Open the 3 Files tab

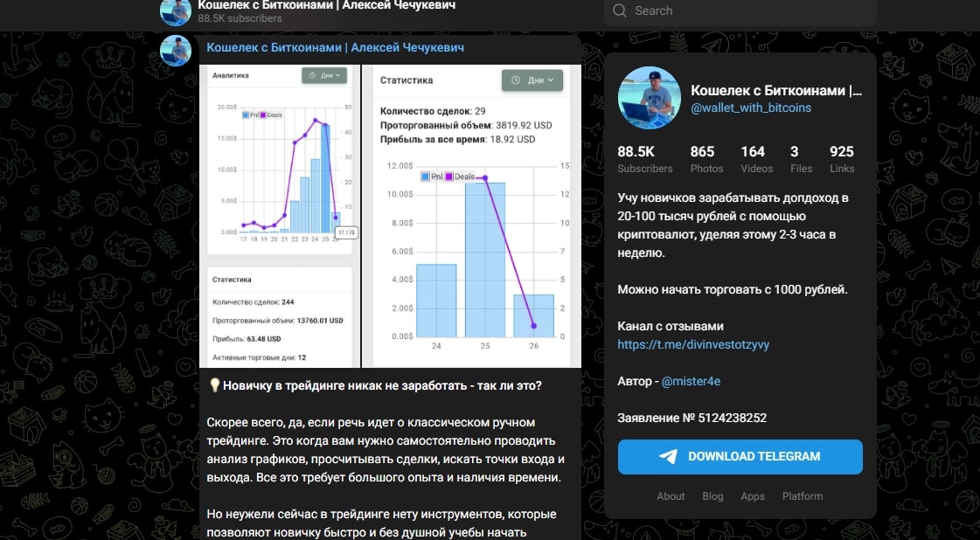click(x=802, y=159)
